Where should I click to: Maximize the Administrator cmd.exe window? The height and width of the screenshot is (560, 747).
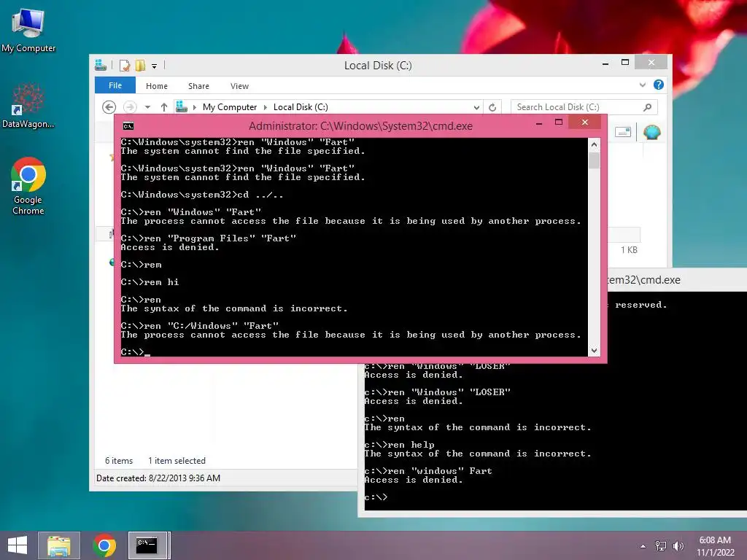pos(559,122)
